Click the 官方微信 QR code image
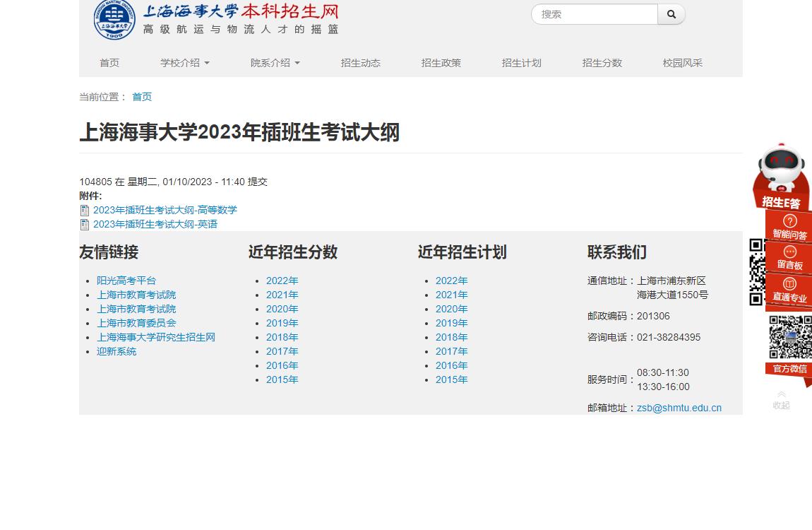 [789, 337]
